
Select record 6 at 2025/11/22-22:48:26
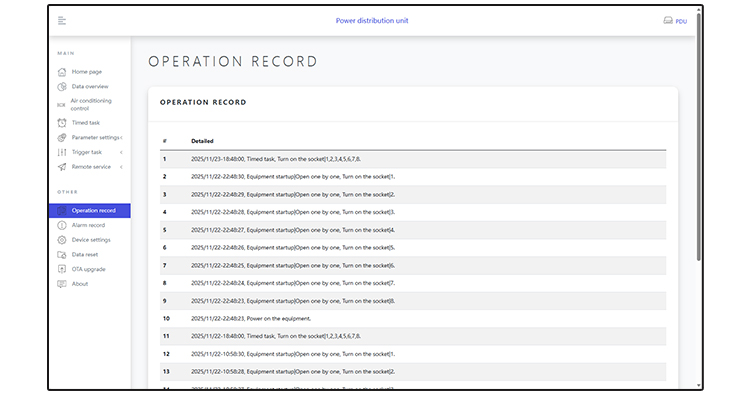pos(413,248)
